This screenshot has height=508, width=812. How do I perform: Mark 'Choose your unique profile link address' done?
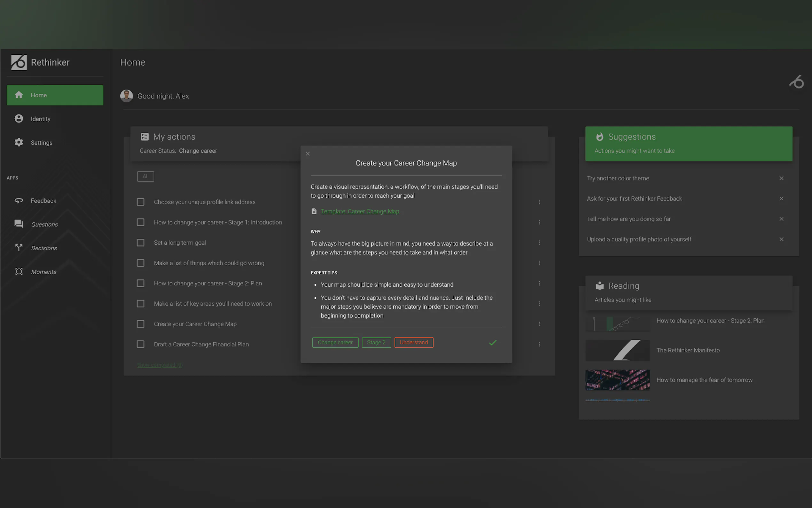pos(140,202)
